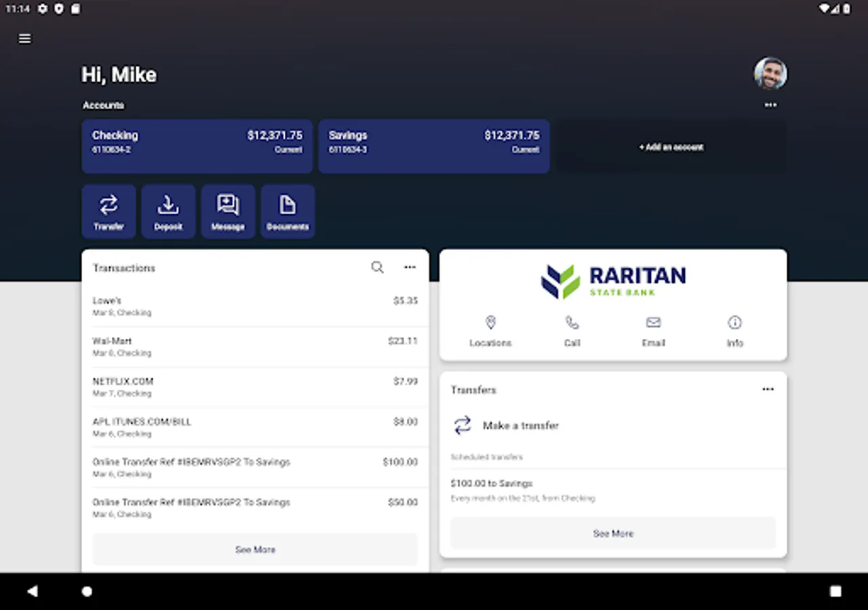Start a Transfer from quick actions
This screenshot has height=610, width=868.
[x=108, y=211]
